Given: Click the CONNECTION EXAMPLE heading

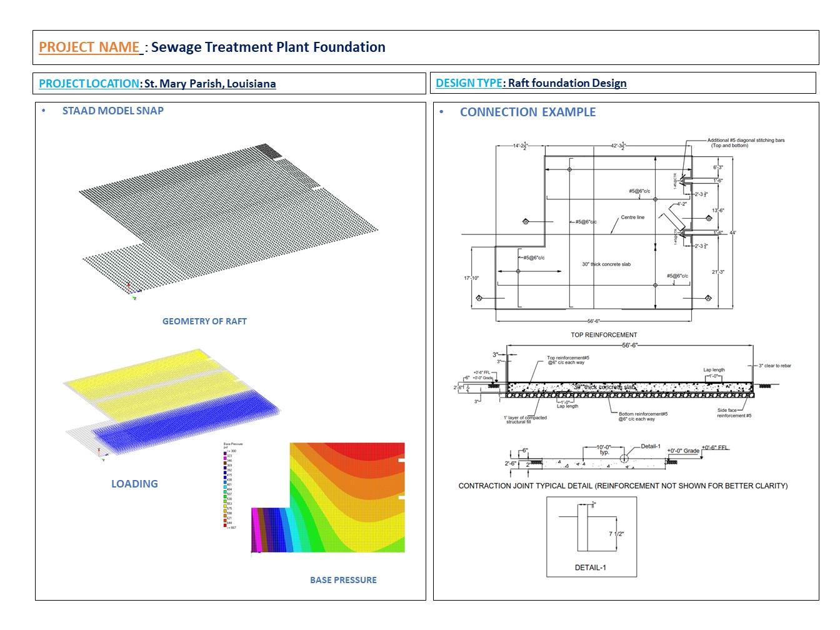Looking at the screenshot, I should (x=527, y=112).
